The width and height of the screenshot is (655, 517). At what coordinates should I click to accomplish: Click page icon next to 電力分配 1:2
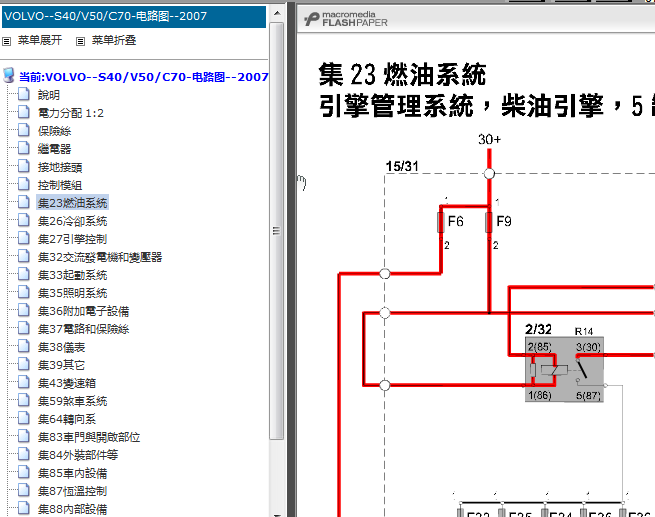24,112
